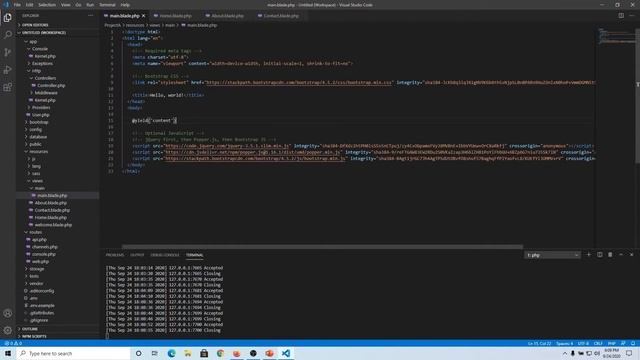Click the editor horizontal scrollbar

pos(322,247)
